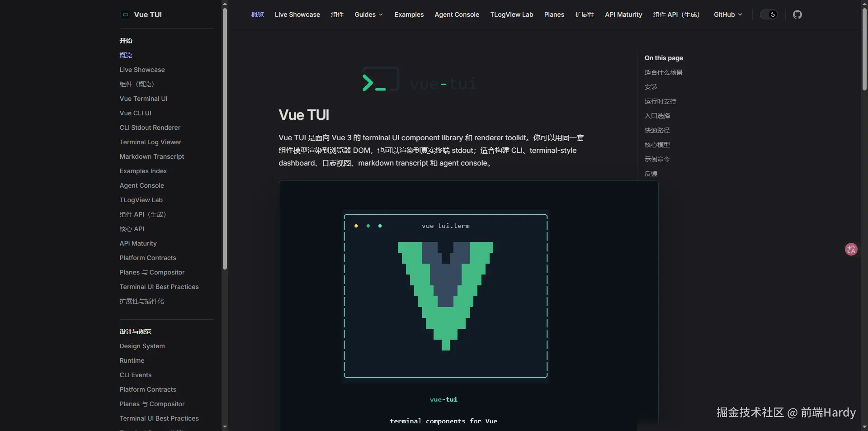Click the Vue TUI site title in sidebar
The width and height of the screenshot is (868, 431).
pyautogui.click(x=148, y=14)
